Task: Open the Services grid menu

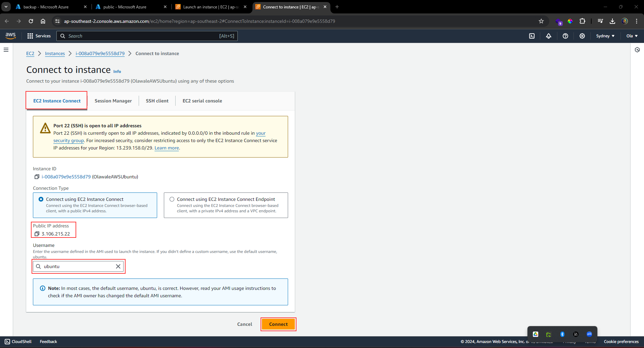Action: pos(39,36)
